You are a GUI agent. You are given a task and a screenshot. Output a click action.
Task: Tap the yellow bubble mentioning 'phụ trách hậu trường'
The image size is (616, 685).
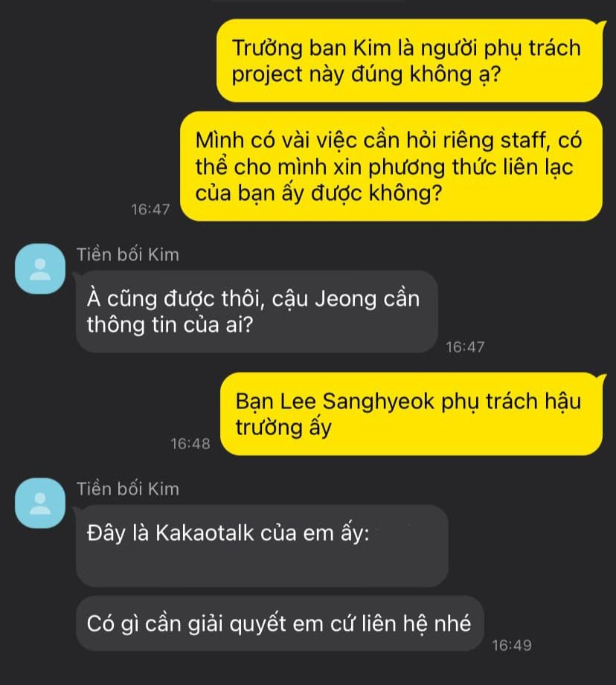click(411, 414)
